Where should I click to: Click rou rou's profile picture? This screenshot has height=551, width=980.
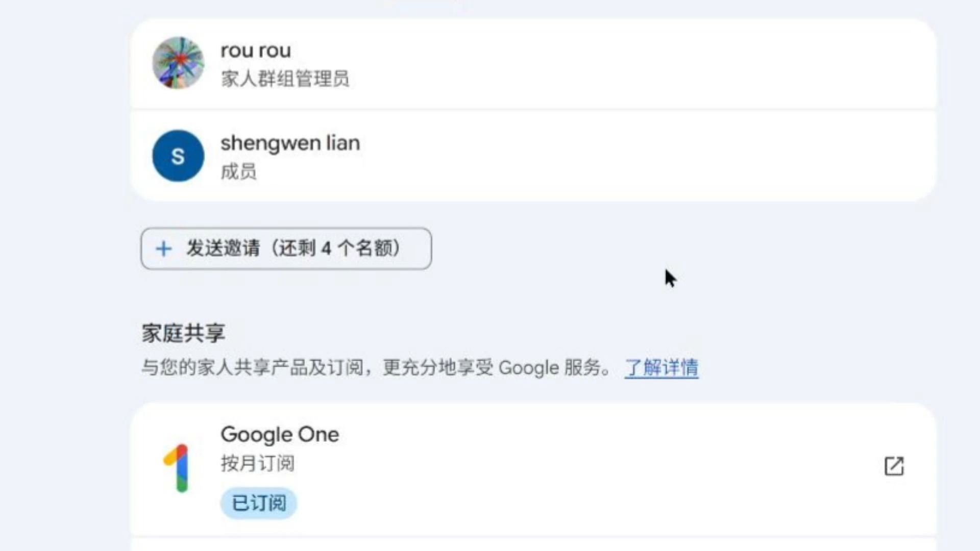pos(178,63)
